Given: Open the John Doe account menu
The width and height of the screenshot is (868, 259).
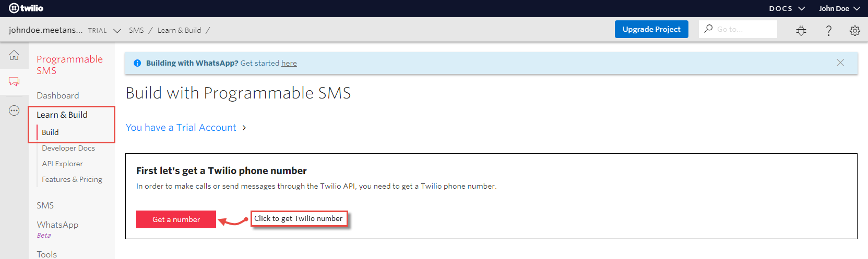Looking at the screenshot, I should click(839, 8).
